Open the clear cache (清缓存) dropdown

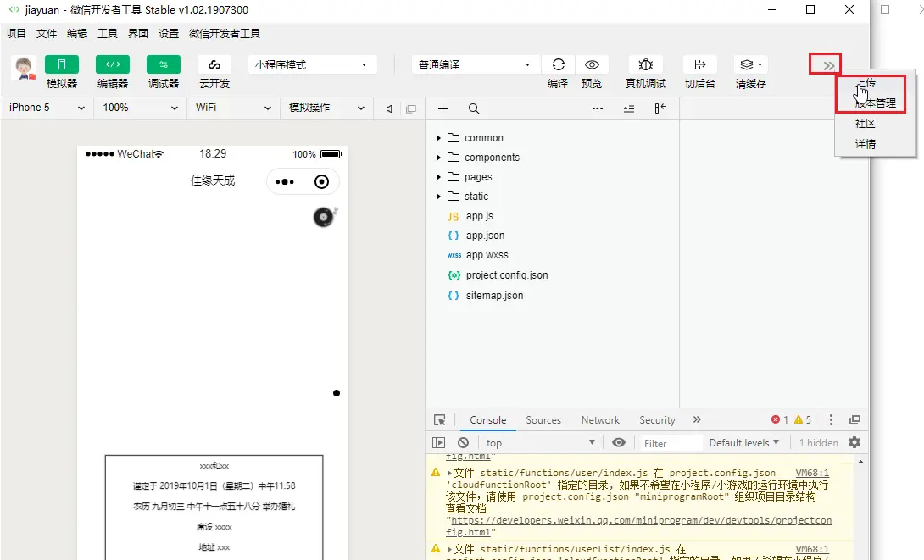pos(751,64)
